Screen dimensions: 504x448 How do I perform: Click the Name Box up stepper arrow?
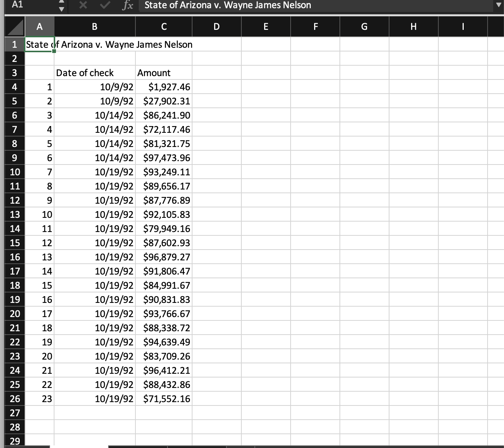click(62, 3)
